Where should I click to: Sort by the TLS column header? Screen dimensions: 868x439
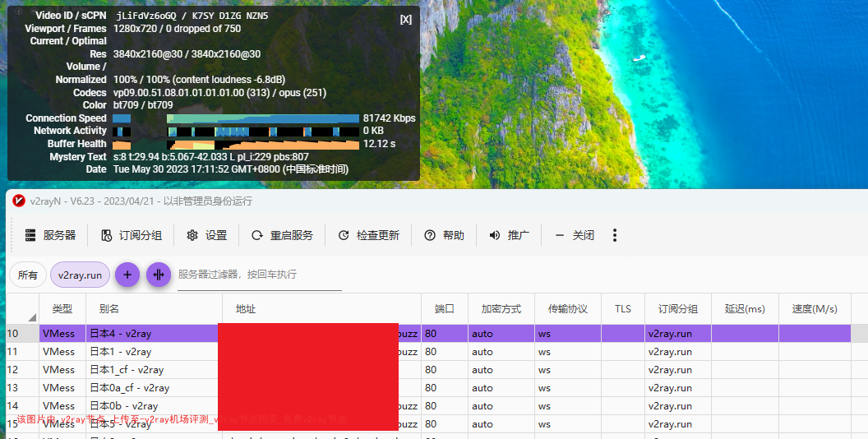pos(623,309)
